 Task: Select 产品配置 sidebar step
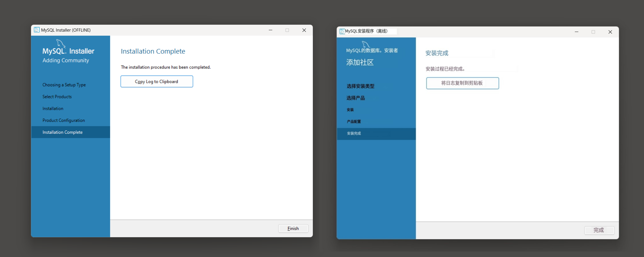(x=354, y=122)
